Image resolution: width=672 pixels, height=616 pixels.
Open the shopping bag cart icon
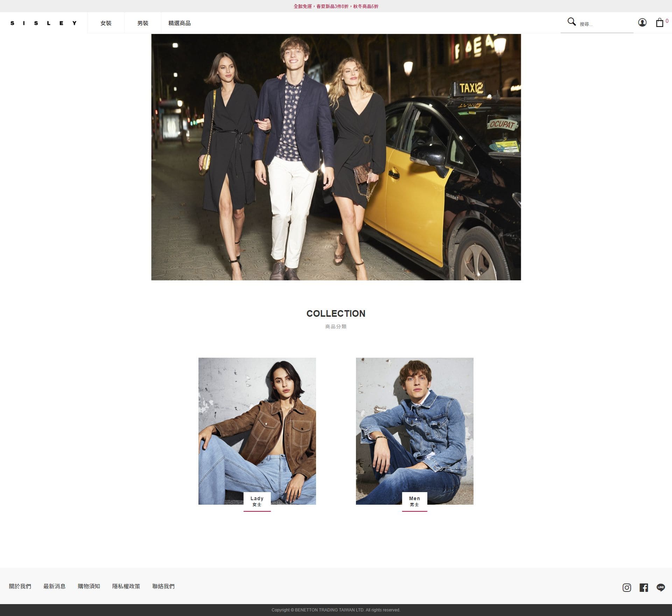[x=659, y=23]
